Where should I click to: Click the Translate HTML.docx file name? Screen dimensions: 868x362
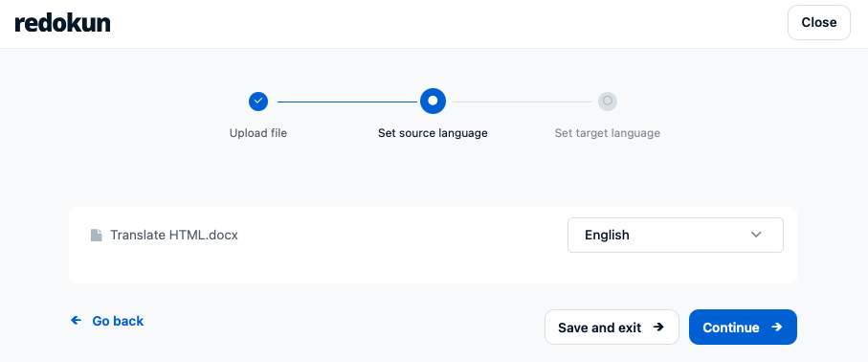pos(174,235)
